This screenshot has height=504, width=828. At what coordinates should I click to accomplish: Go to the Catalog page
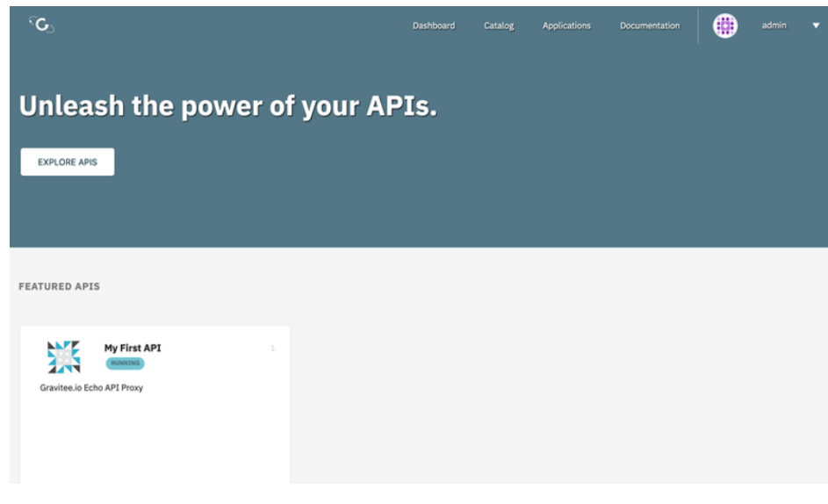click(x=499, y=26)
